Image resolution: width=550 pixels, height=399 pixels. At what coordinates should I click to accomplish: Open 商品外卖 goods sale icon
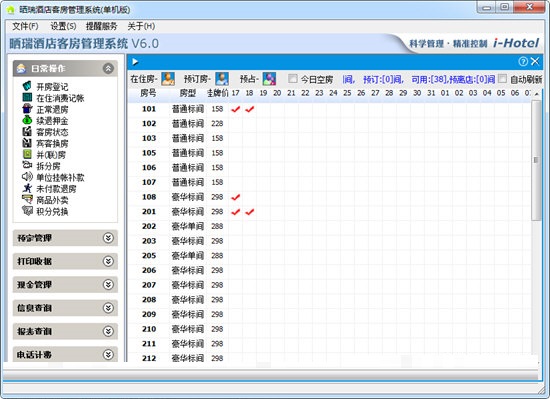(x=27, y=199)
